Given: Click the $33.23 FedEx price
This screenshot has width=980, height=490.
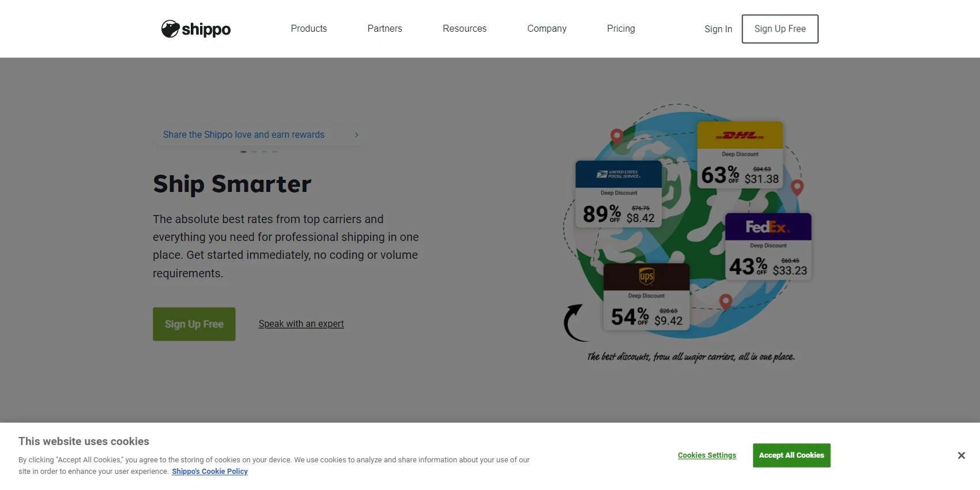Looking at the screenshot, I should click(x=790, y=270).
